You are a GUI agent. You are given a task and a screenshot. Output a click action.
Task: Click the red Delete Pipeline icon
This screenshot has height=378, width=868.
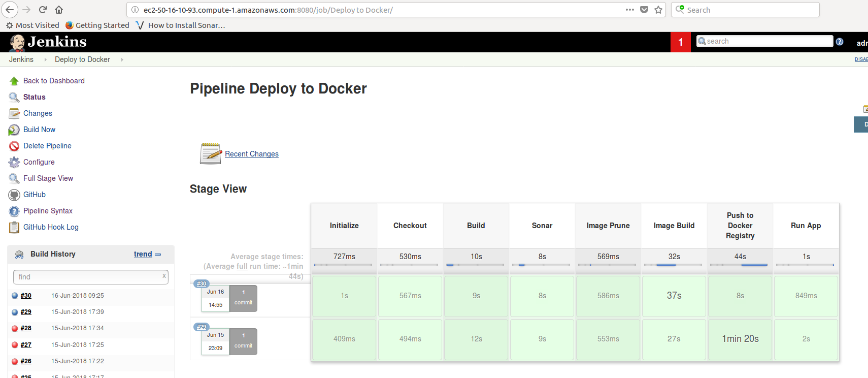click(14, 146)
